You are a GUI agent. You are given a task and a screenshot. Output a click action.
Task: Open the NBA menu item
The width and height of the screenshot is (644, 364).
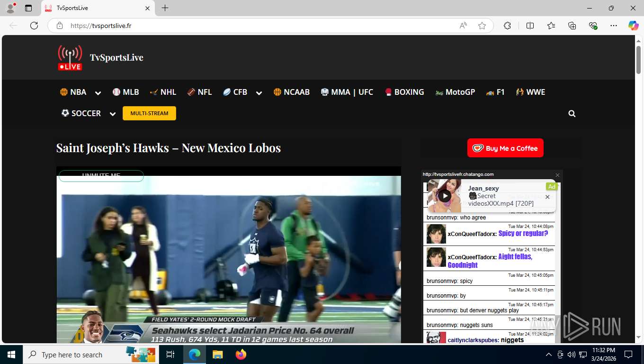tap(73, 92)
